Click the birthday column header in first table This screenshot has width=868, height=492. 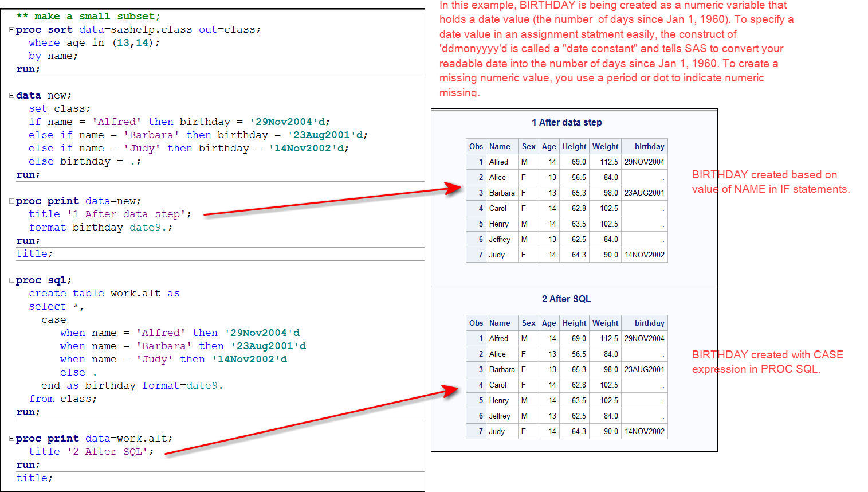(645, 146)
